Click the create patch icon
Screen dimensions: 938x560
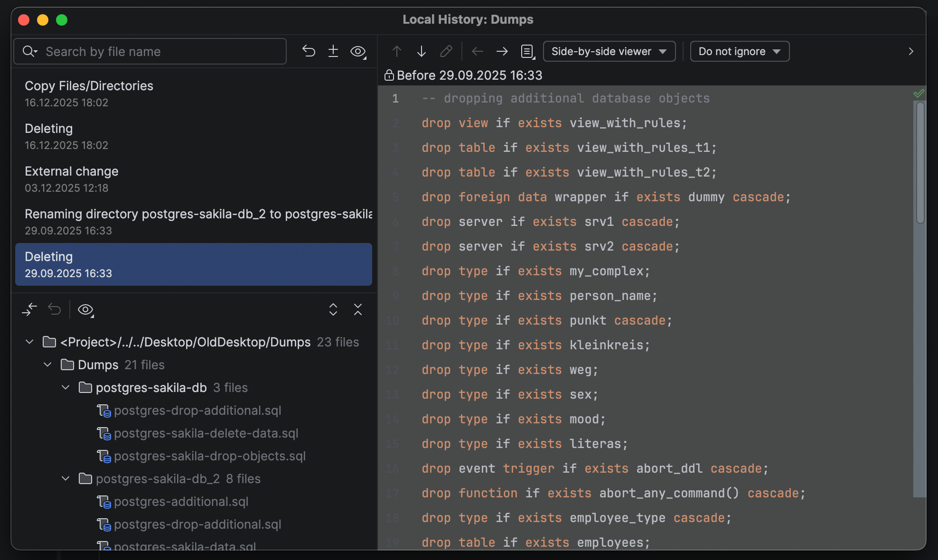click(x=333, y=51)
